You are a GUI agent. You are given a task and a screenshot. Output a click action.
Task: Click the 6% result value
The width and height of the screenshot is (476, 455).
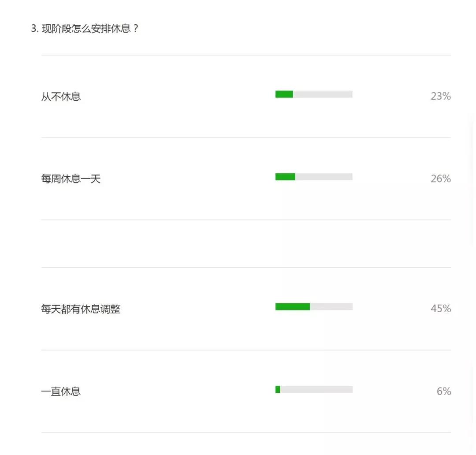click(x=443, y=391)
